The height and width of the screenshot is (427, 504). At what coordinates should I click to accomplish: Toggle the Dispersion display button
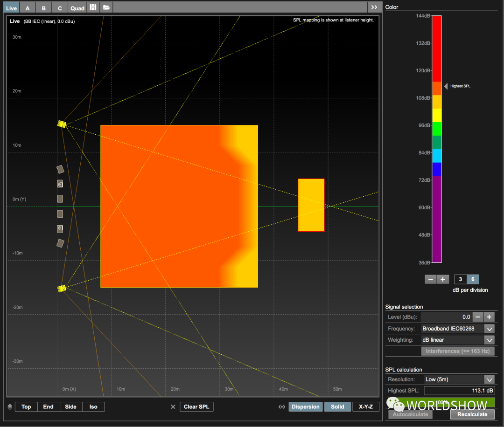pyautogui.click(x=305, y=407)
